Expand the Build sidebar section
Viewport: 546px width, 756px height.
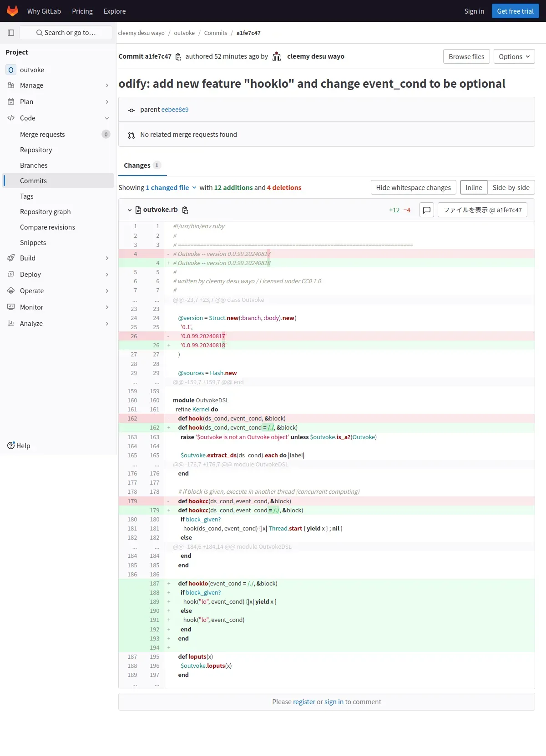point(107,258)
